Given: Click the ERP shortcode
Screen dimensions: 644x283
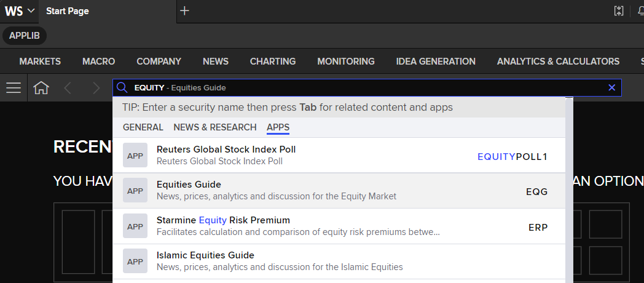Looking at the screenshot, I should pos(538,228).
